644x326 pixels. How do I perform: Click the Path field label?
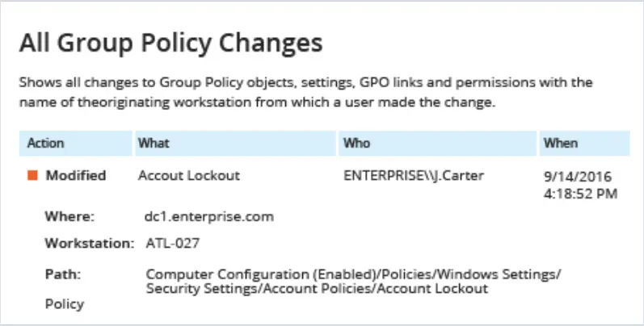coord(63,274)
